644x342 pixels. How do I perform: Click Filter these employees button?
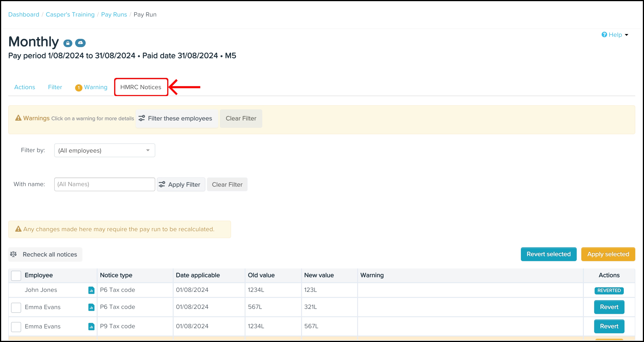177,118
